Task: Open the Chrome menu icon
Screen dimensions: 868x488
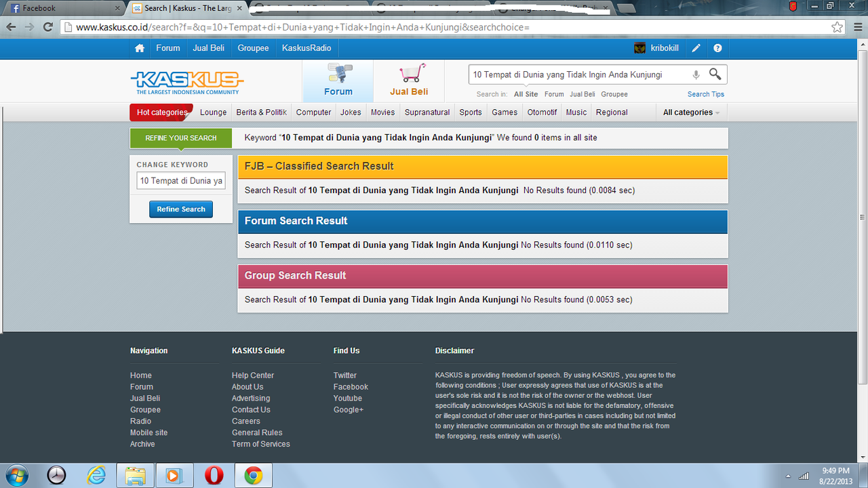Action: [x=856, y=27]
